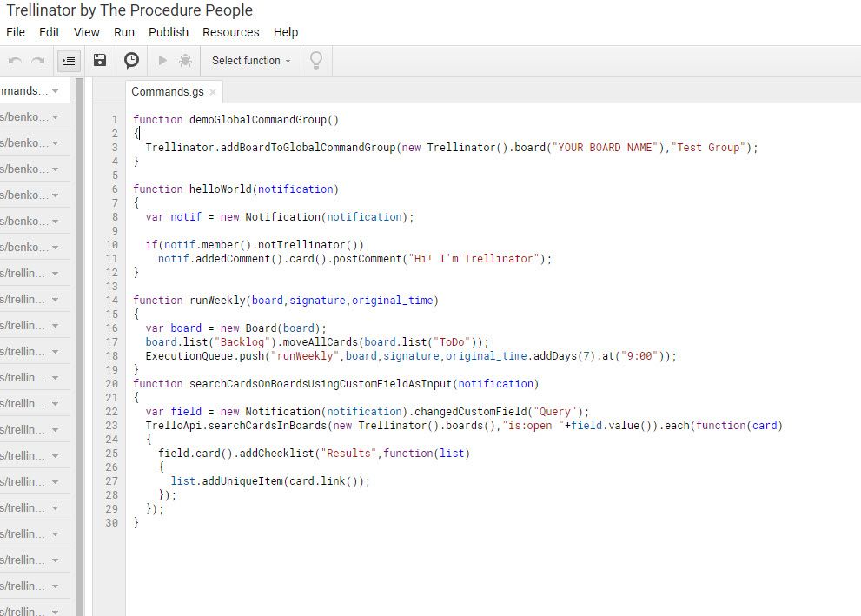Click the lightbulb hint icon
This screenshot has height=616, width=861.
[316, 61]
